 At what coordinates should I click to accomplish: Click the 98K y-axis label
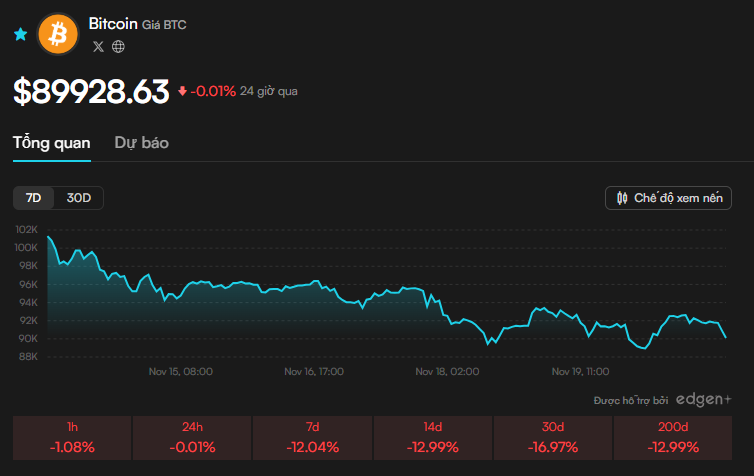coord(28,266)
